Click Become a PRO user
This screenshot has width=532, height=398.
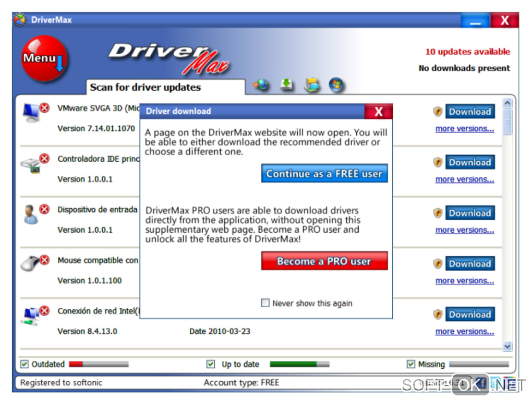[324, 261]
